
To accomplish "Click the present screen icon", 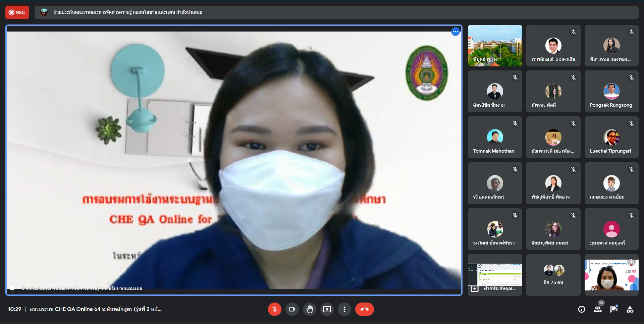I will point(327,309).
